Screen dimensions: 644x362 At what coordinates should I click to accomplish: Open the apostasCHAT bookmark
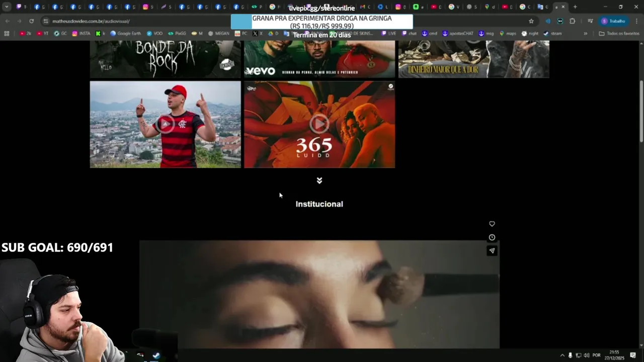pos(458,33)
